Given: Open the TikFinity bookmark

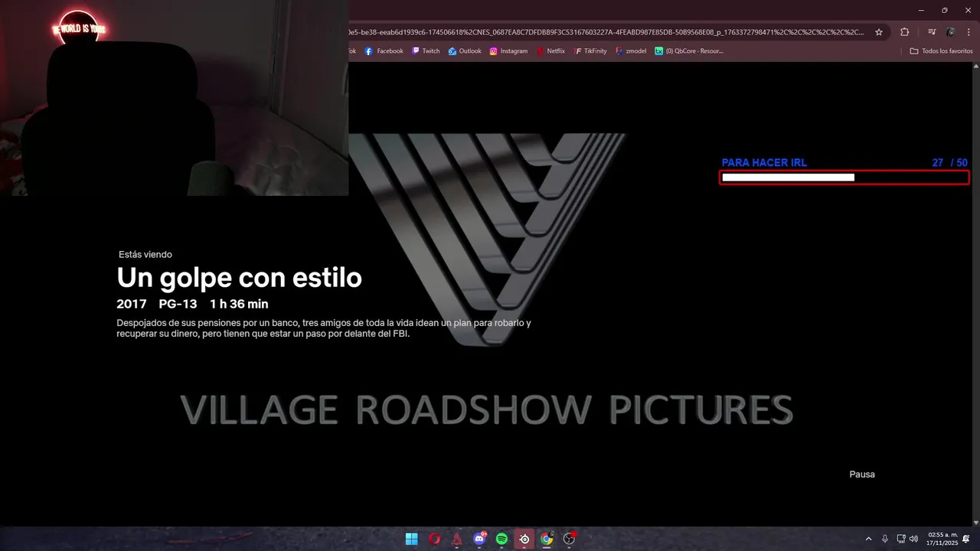Looking at the screenshot, I should 590,51.
